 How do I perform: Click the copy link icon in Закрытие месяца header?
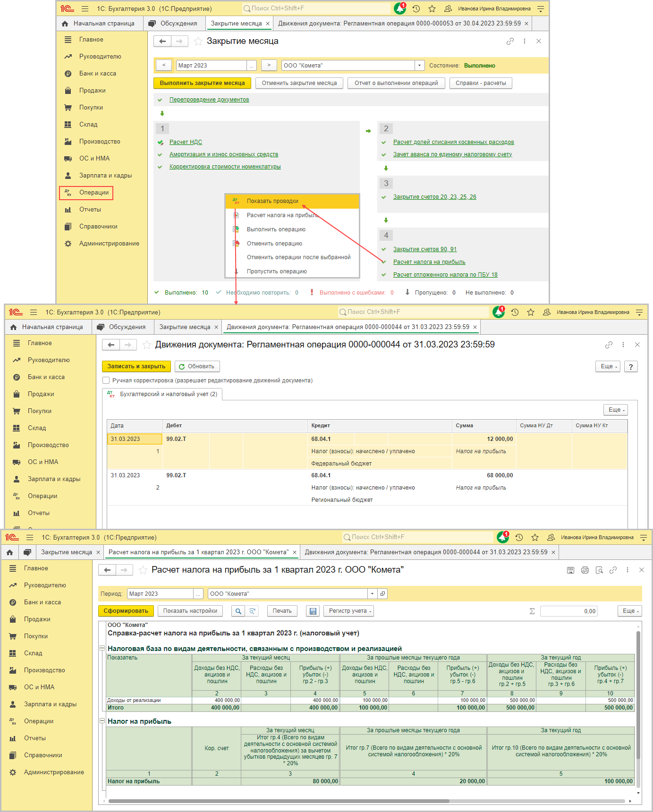pyautogui.click(x=510, y=42)
